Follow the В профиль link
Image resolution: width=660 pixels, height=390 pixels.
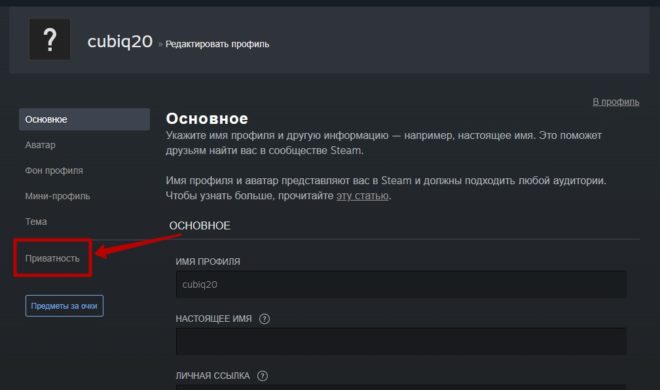(616, 102)
